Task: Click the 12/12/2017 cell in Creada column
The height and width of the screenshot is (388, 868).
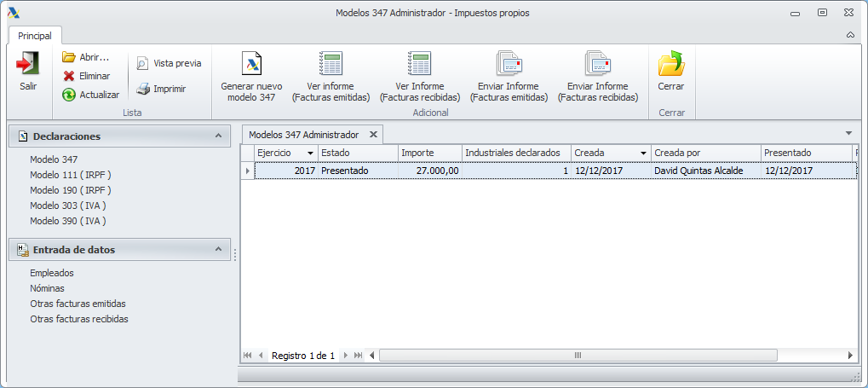Action: click(611, 171)
